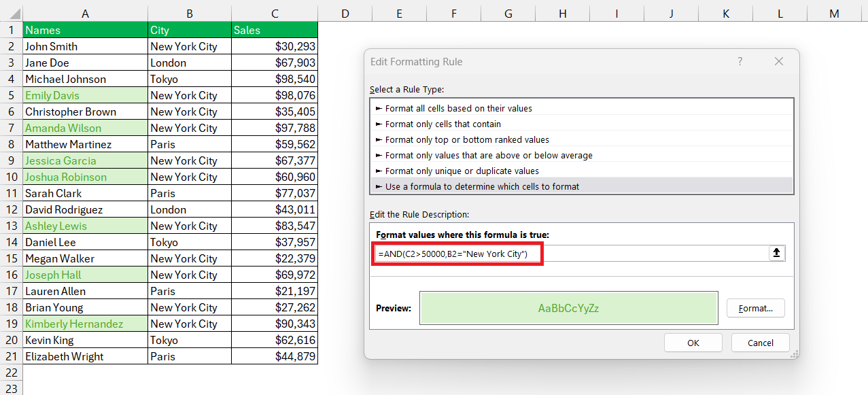This screenshot has height=395, width=868.
Task: Click the sales value $43,011
Action: click(275, 209)
